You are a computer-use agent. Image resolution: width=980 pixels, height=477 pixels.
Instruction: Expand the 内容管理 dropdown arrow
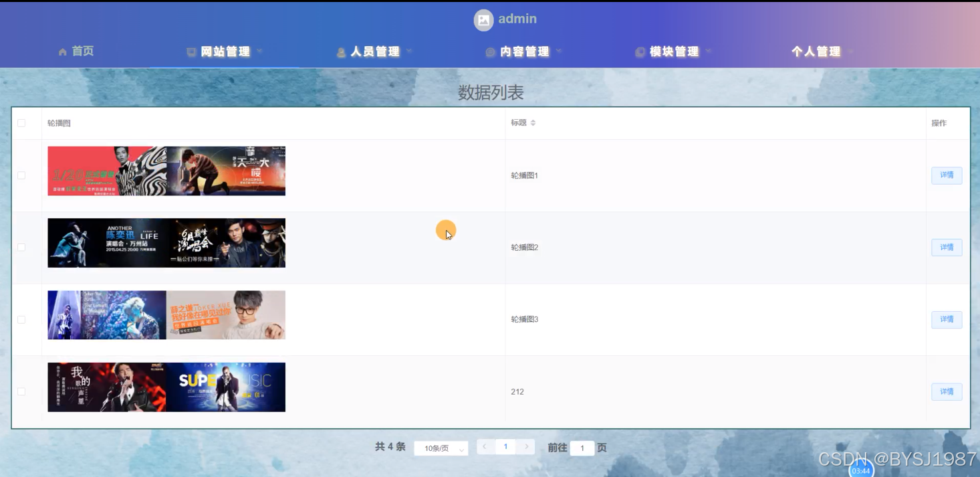559,52
